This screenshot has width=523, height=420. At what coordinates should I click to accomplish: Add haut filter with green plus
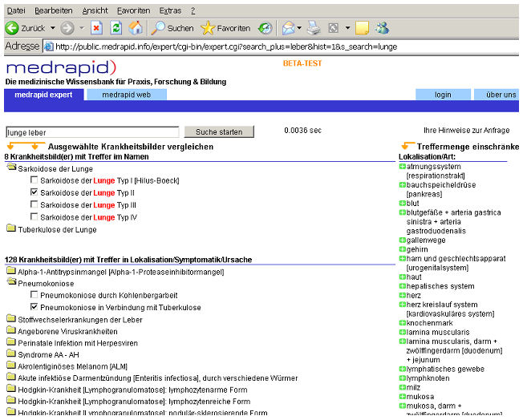click(x=402, y=277)
